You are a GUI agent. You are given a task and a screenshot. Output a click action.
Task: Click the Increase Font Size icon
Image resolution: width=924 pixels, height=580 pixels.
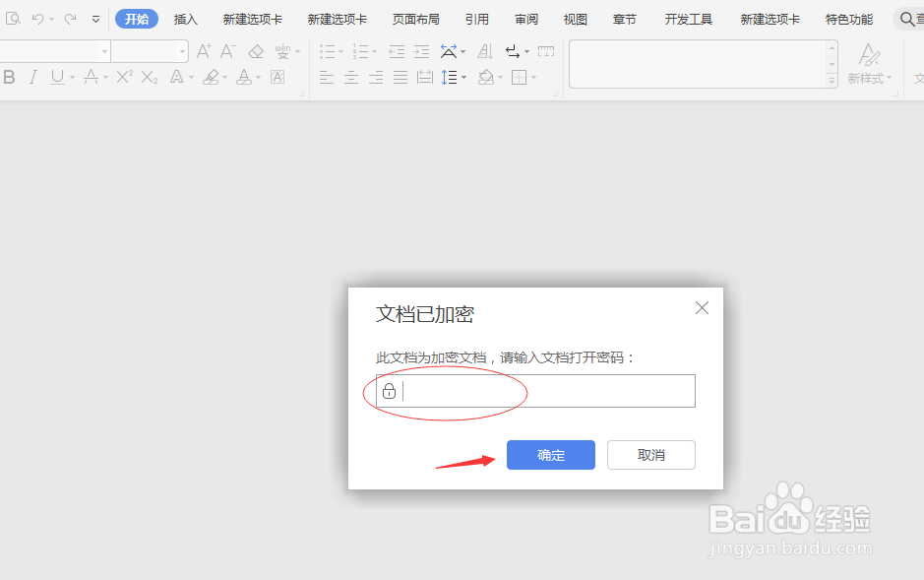click(x=203, y=51)
